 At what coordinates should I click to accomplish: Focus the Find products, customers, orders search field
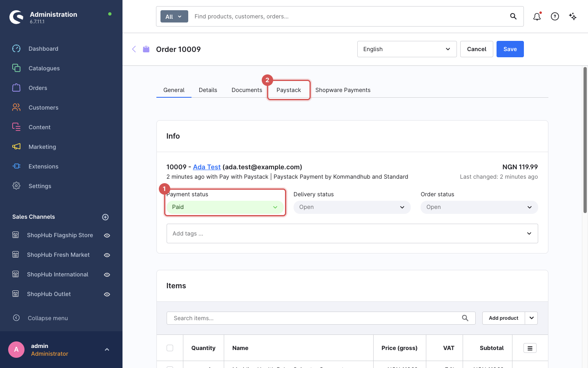pyautogui.click(x=349, y=16)
